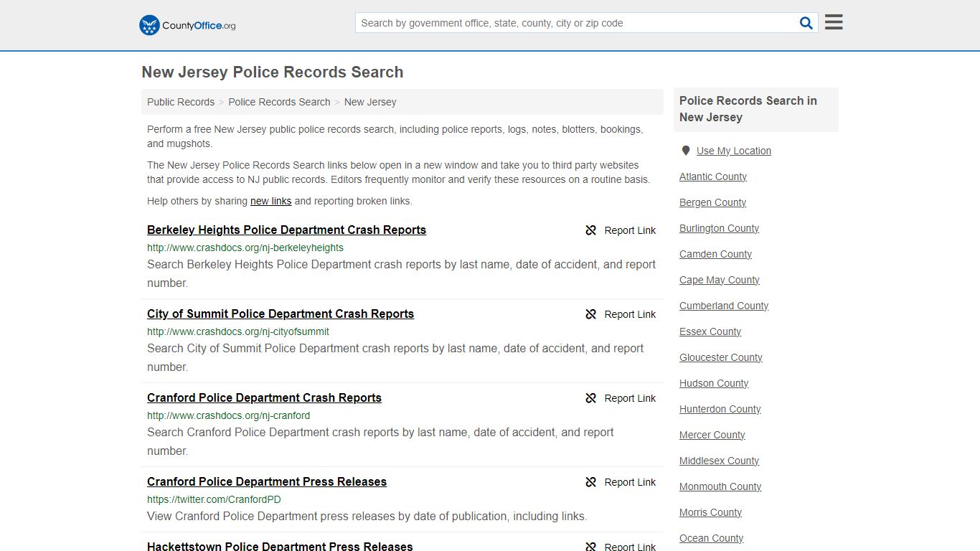Open the hamburger menu icon
The height and width of the screenshot is (551, 980).
(x=834, y=22)
